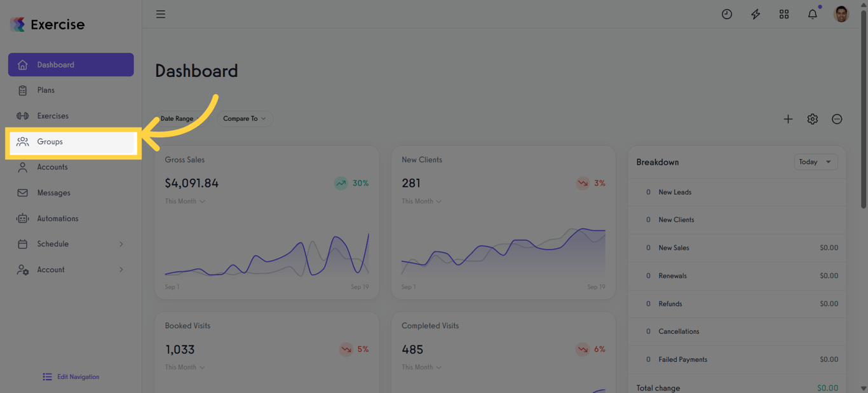868x393 pixels.
Task: Open dashboard settings with the gear icon
Action: point(812,119)
